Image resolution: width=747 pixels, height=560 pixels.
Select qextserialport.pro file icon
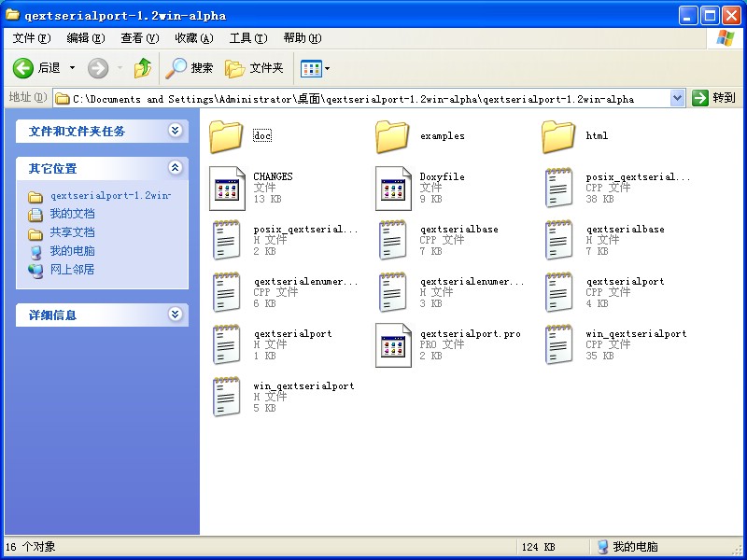tap(393, 345)
